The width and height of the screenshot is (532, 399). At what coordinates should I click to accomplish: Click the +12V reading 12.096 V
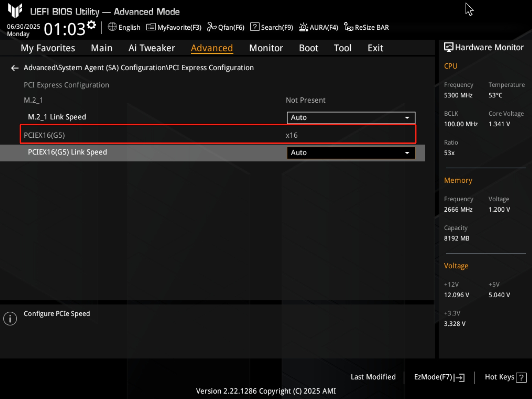(x=457, y=295)
